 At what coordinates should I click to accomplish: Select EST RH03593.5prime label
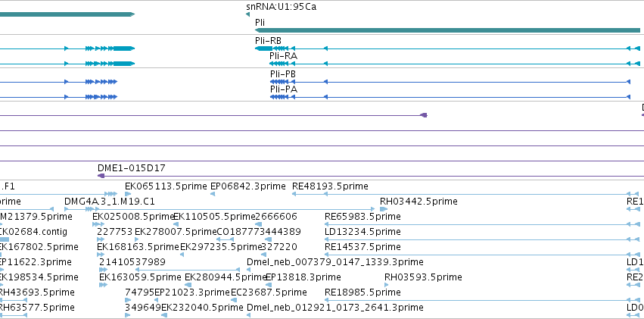click(x=423, y=277)
